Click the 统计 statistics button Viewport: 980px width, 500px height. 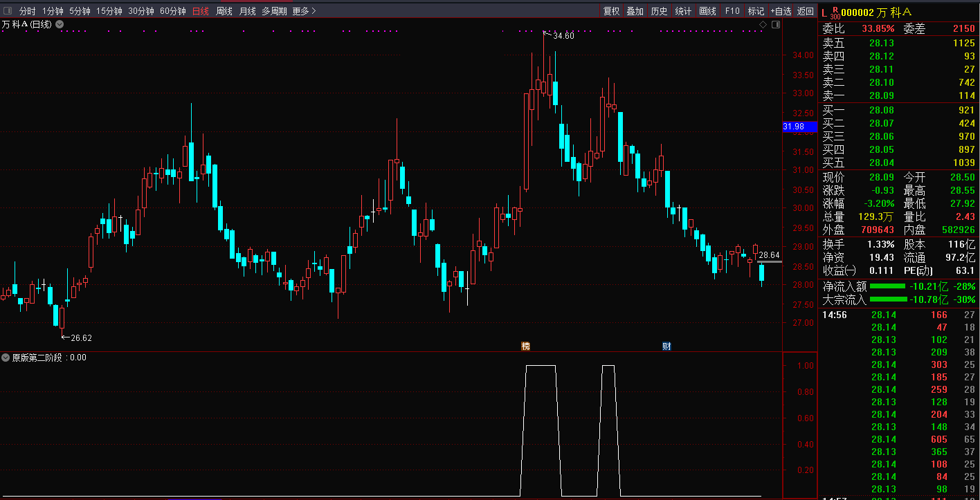683,11
